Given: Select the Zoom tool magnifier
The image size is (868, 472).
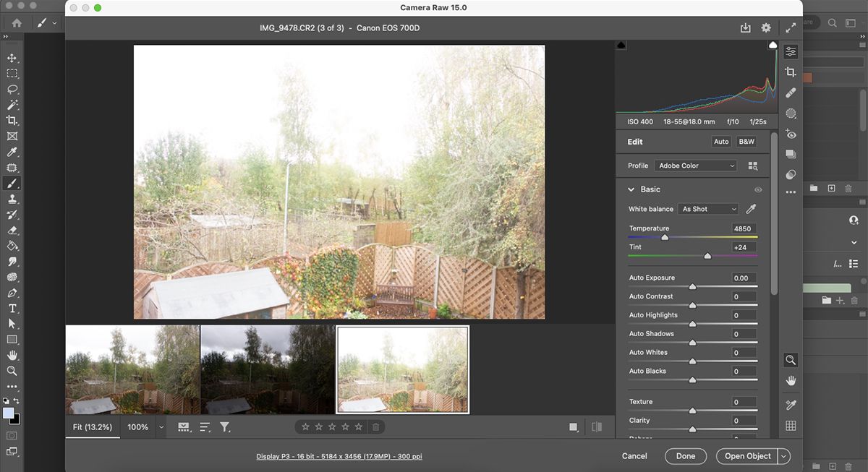Looking at the screenshot, I should click(791, 360).
